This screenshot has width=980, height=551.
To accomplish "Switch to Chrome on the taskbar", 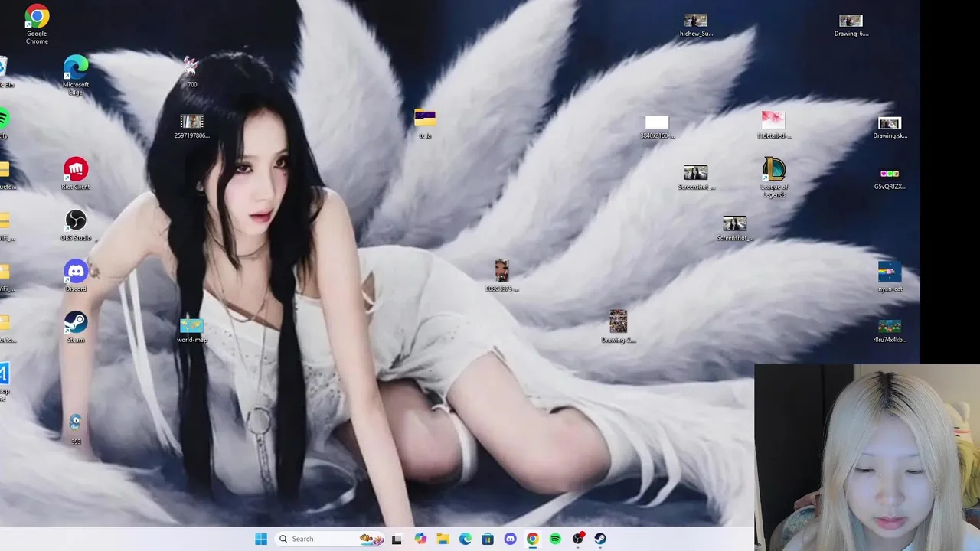I will tap(532, 539).
